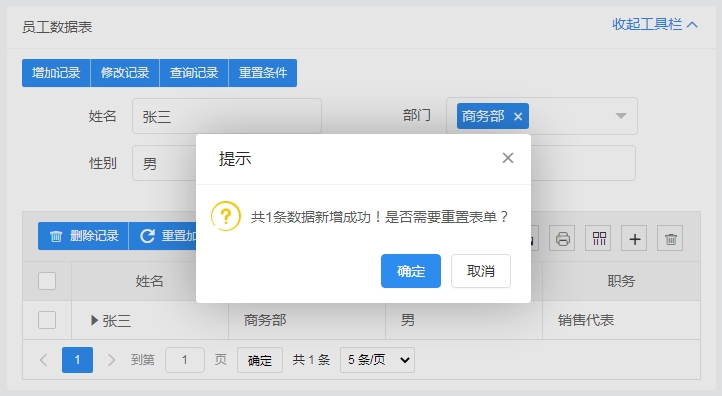Click the 销售代表 table cell

pyautogui.click(x=621, y=320)
